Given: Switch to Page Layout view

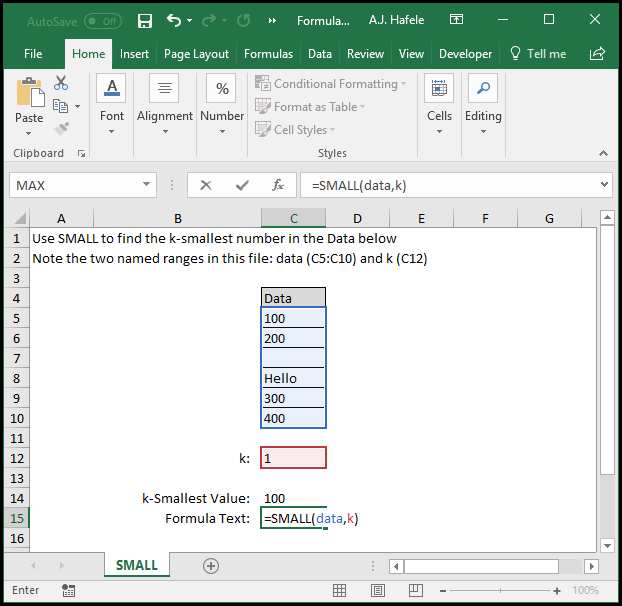Looking at the screenshot, I should [378, 591].
